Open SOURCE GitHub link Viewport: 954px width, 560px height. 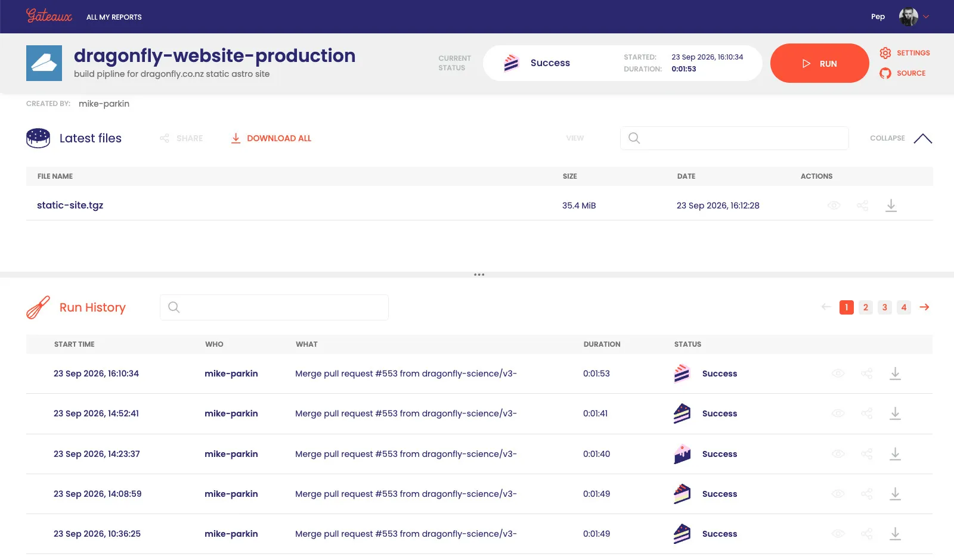(x=902, y=73)
